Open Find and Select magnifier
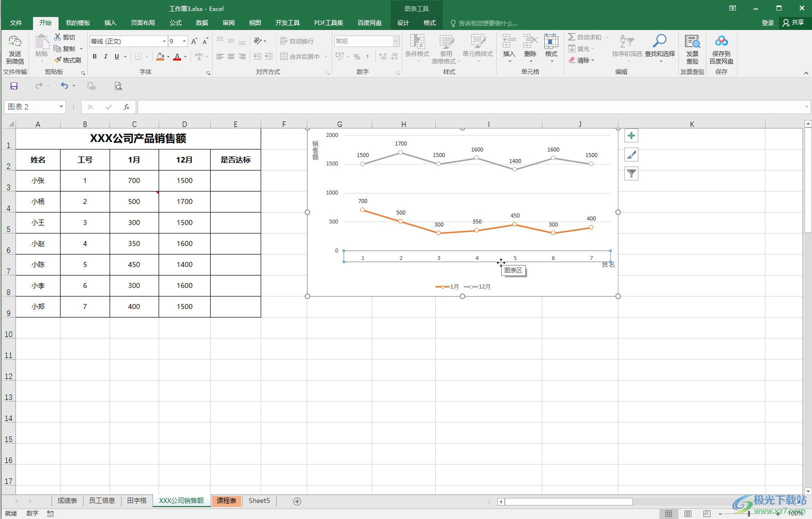Screen dimensions: 812x519 (x=659, y=41)
